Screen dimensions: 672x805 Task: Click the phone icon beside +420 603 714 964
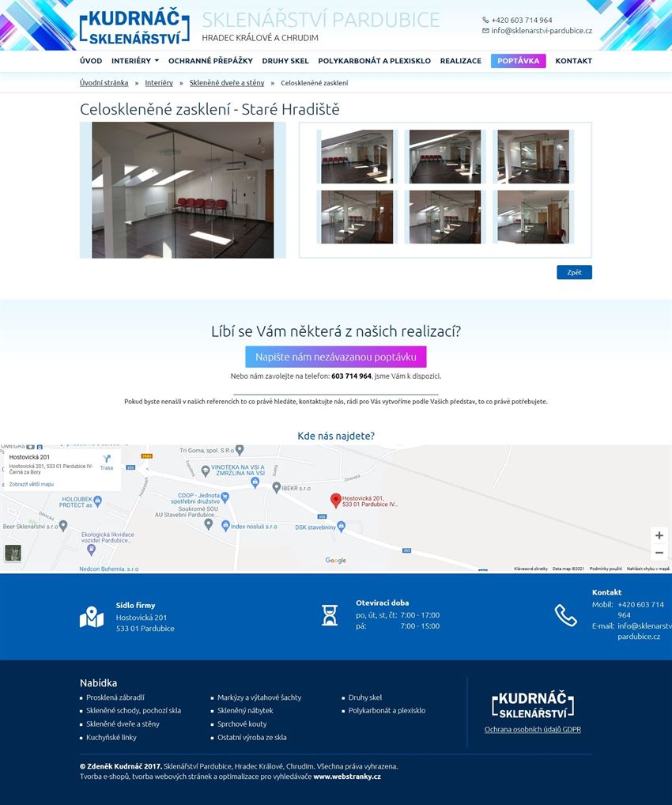485,20
